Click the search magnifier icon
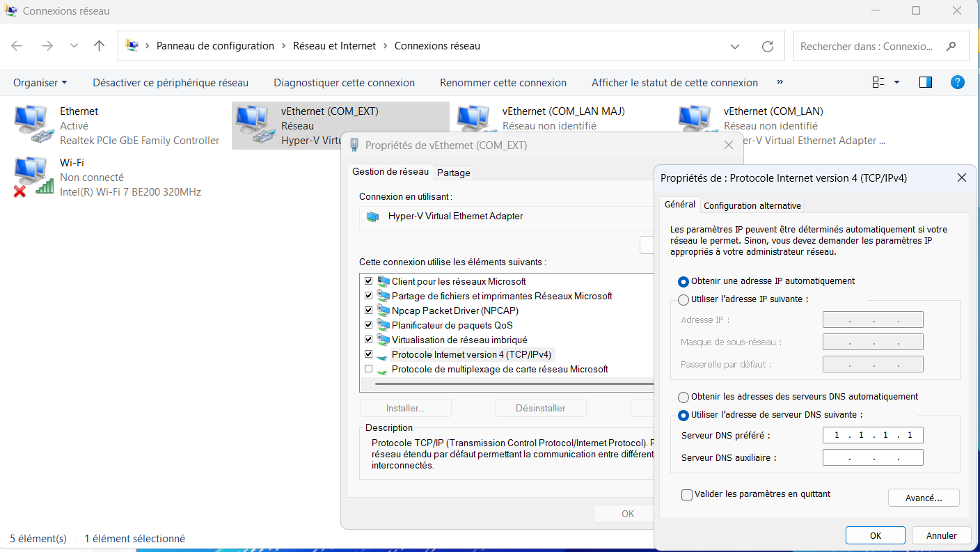This screenshot has width=980, height=552. click(951, 46)
